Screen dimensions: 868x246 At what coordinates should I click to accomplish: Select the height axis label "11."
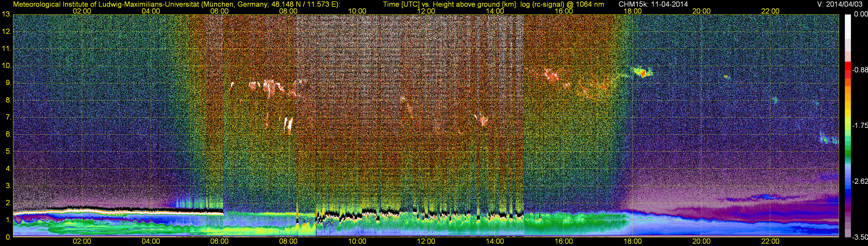pyautogui.click(x=6, y=49)
